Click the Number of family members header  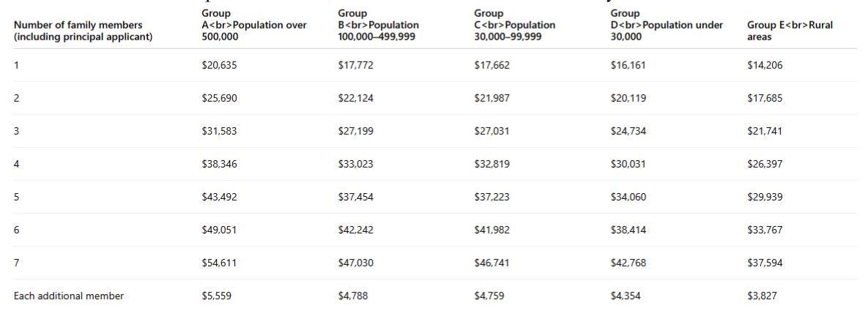click(84, 30)
